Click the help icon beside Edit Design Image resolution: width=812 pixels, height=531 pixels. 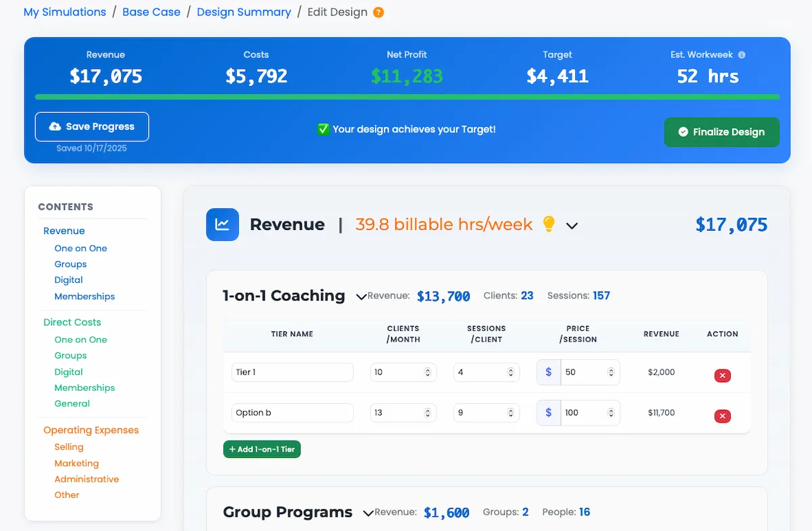click(x=377, y=12)
